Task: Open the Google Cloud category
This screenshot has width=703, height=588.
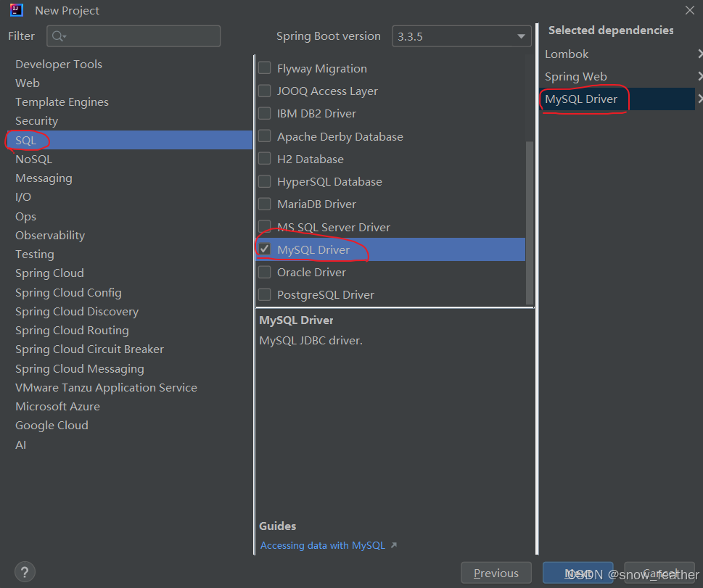Action: (x=52, y=426)
